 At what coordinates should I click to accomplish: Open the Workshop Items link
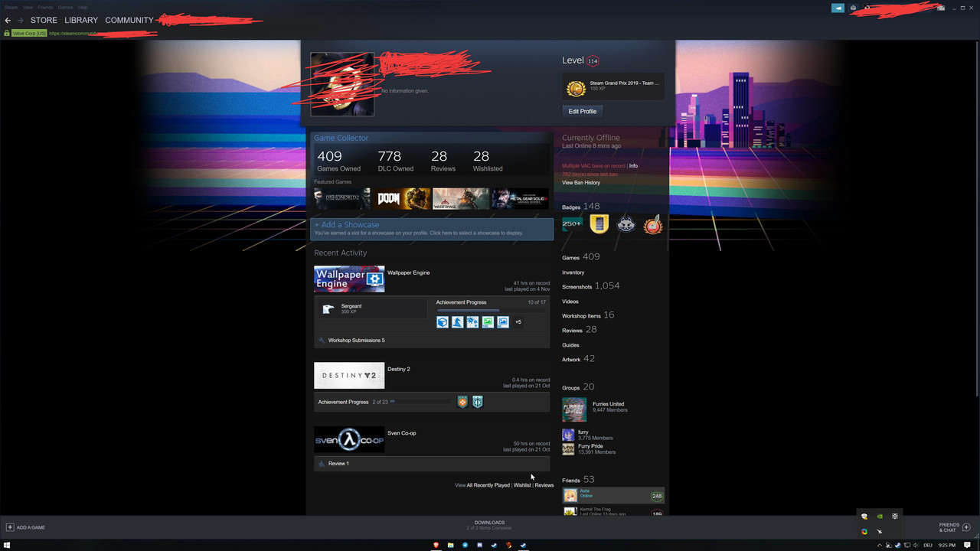[x=582, y=316]
